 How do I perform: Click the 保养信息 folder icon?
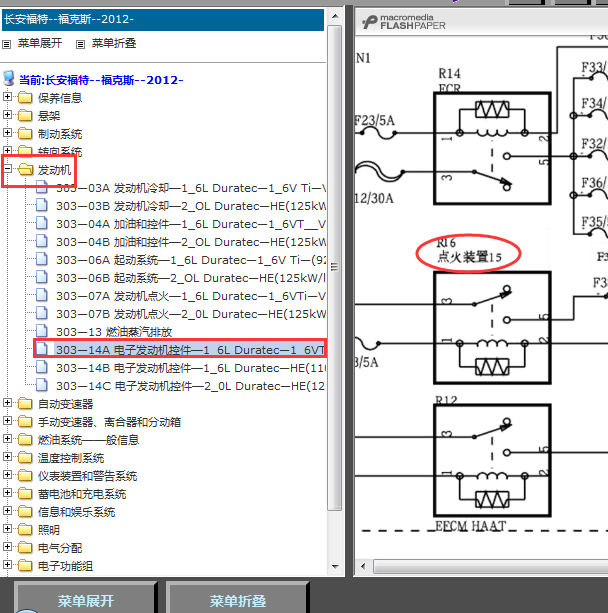tap(25, 97)
